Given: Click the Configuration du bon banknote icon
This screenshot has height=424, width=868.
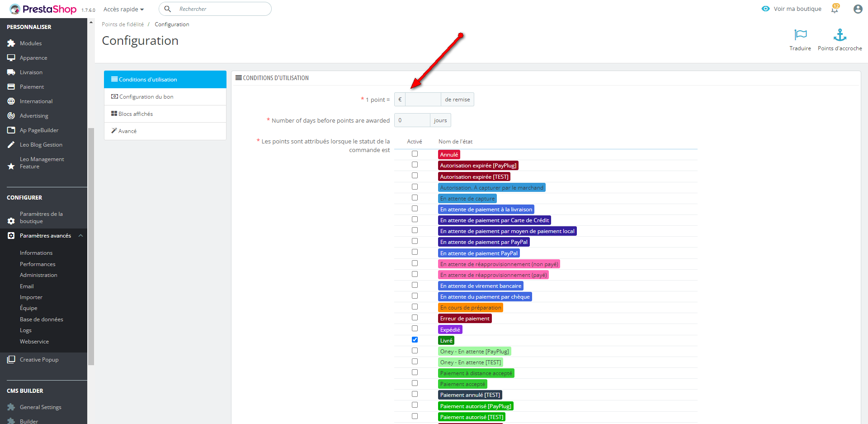Looking at the screenshot, I should point(114,96).
